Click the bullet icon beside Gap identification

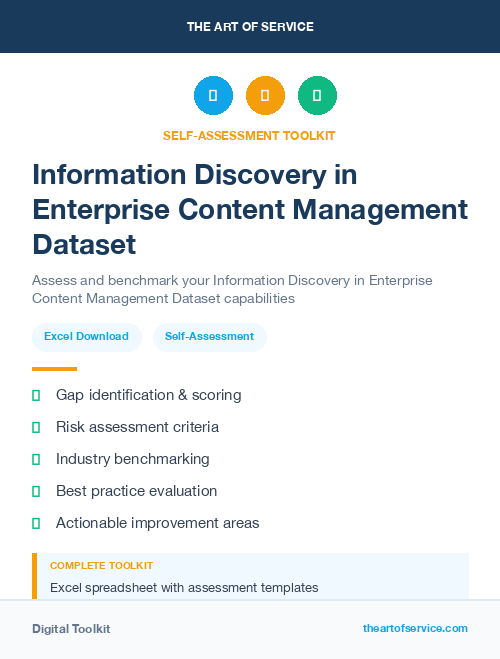pyautogui.click(x=36, y=395)
